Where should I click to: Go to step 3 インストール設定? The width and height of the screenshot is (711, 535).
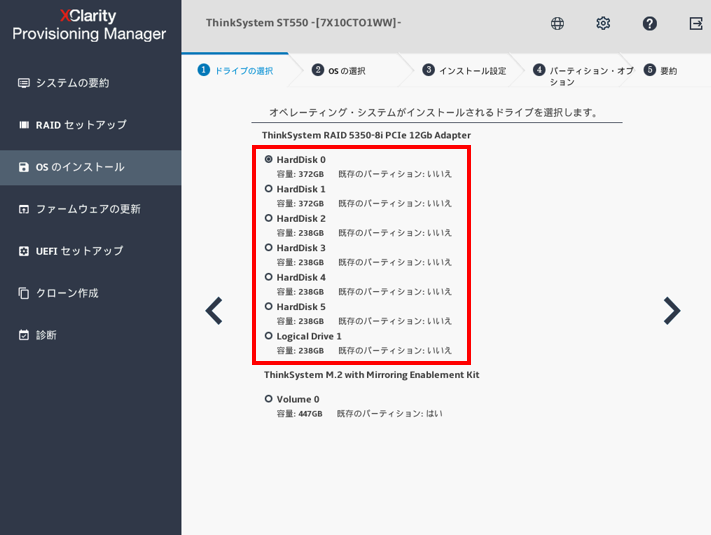(x=464, y=71)
